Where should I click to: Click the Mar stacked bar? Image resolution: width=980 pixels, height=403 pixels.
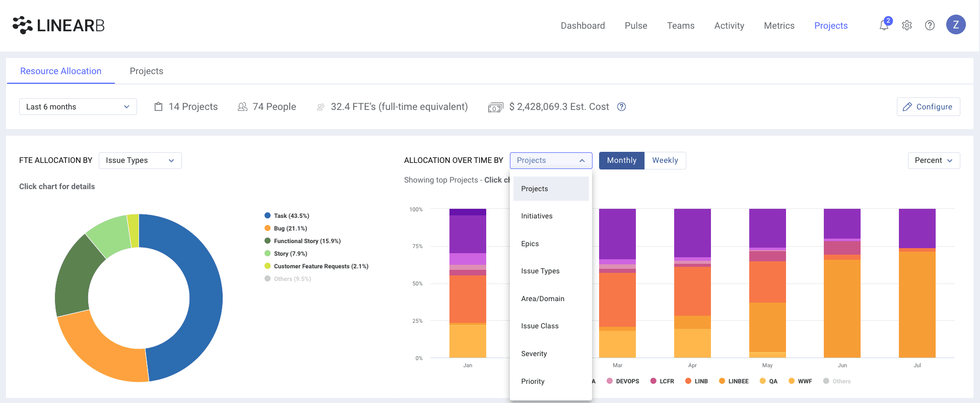click(x=617, y=283)
